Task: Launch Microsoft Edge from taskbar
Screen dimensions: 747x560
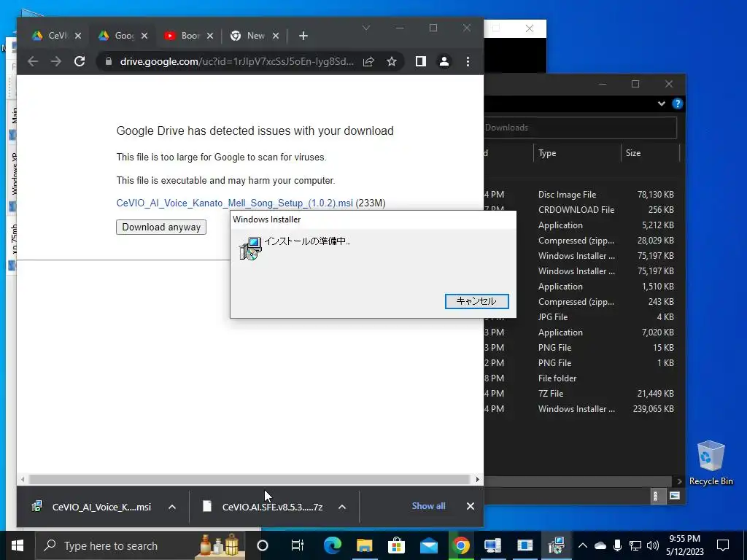Action: (332, 545)
